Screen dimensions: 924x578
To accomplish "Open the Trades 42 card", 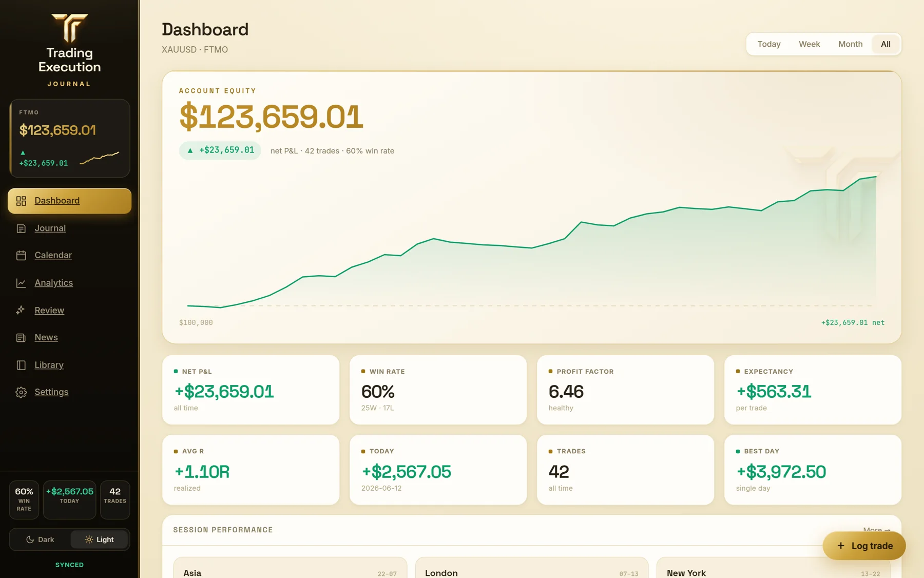I will (625, 470).
